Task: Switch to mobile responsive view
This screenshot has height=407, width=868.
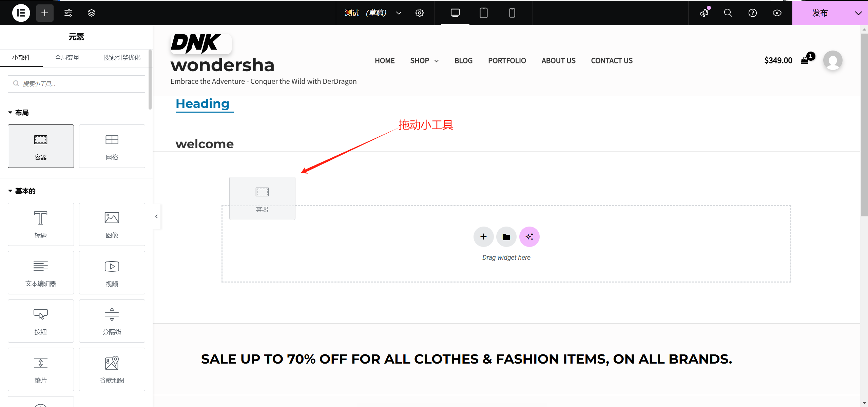Action: 512,13
